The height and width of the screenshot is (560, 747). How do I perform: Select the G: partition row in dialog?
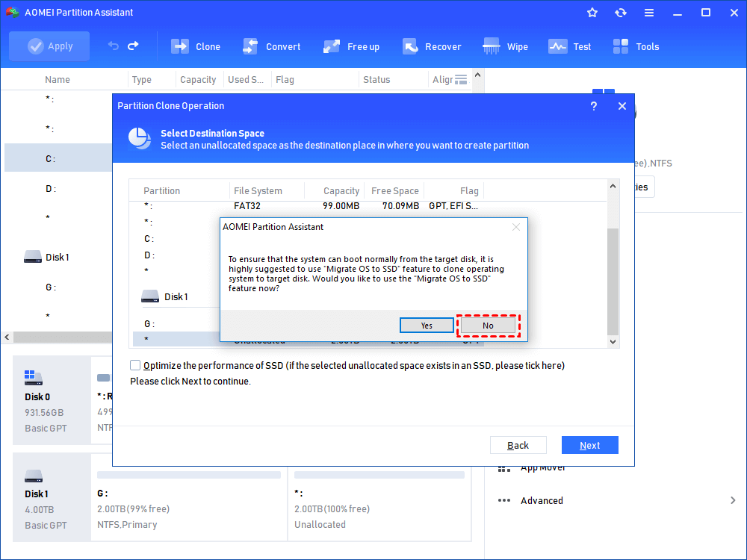coord(176,324)
